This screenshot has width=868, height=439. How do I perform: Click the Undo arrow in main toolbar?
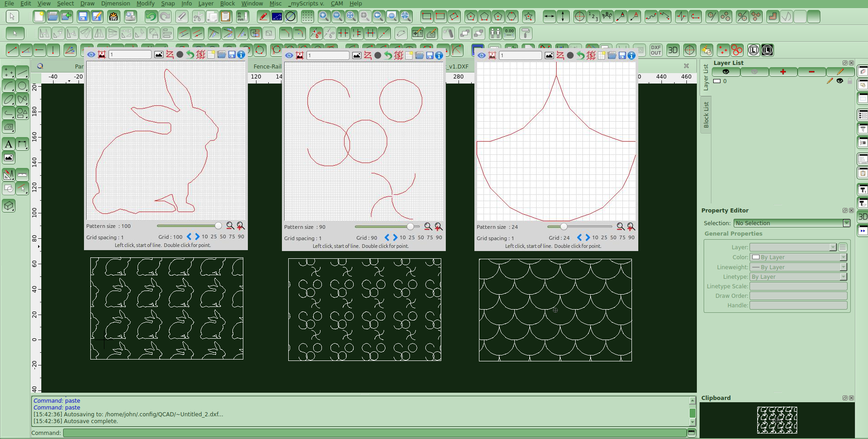(151, 17)
